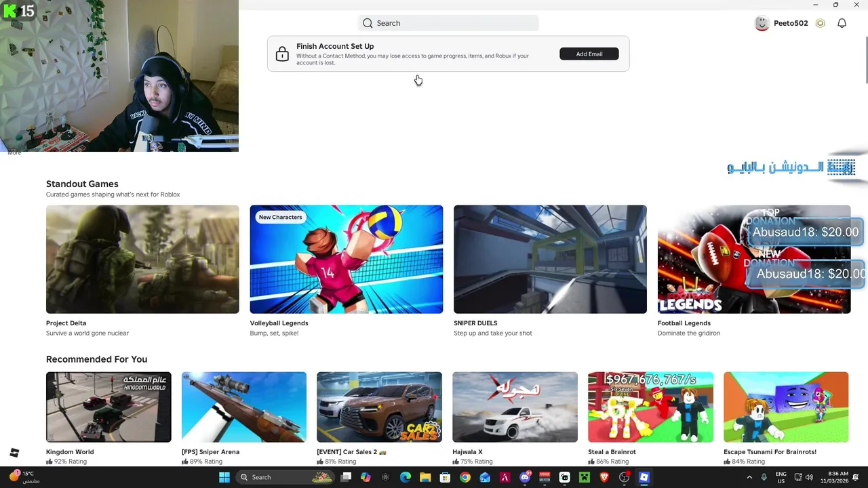
Task: Open Task View on the taskbar
Action: 346,477
